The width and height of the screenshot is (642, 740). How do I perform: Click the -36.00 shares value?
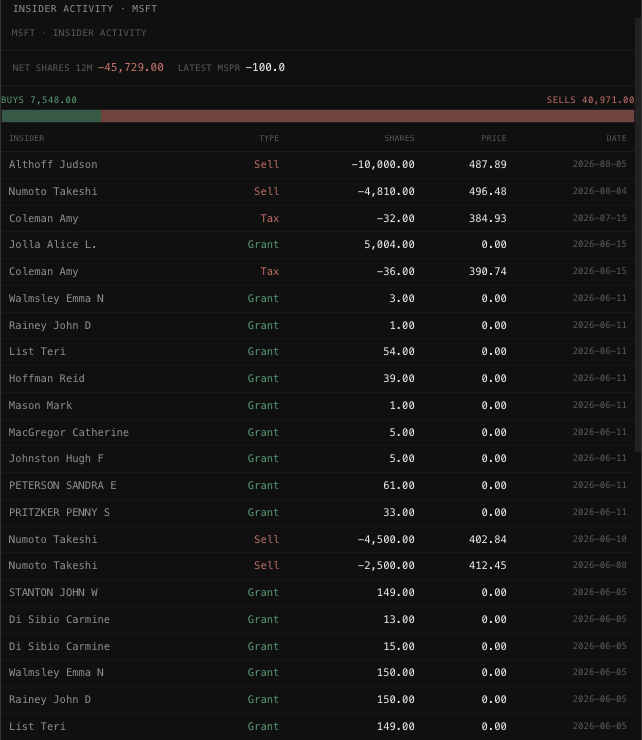tap(395, 271)
